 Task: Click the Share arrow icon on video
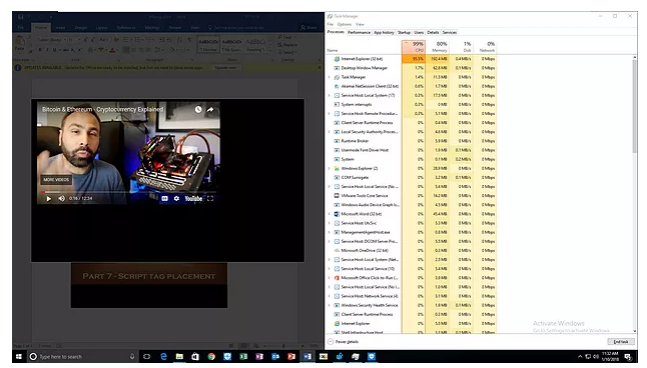tap(210, 109)
